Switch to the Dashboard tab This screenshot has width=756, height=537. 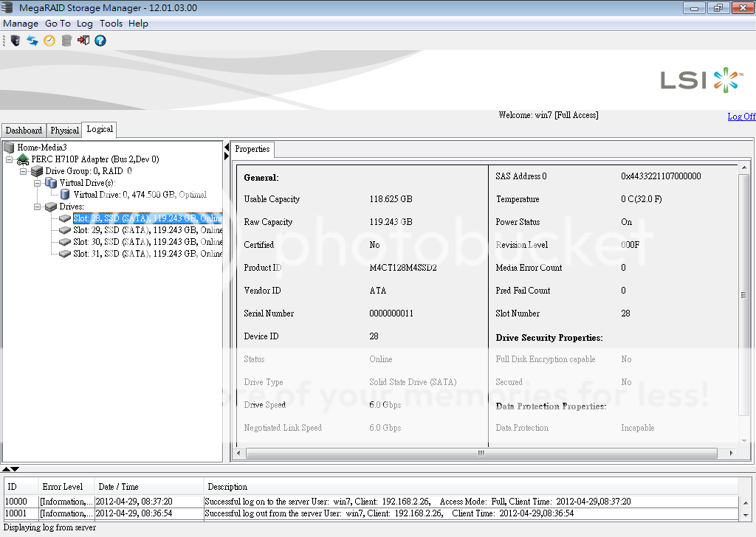coord(24,131)
